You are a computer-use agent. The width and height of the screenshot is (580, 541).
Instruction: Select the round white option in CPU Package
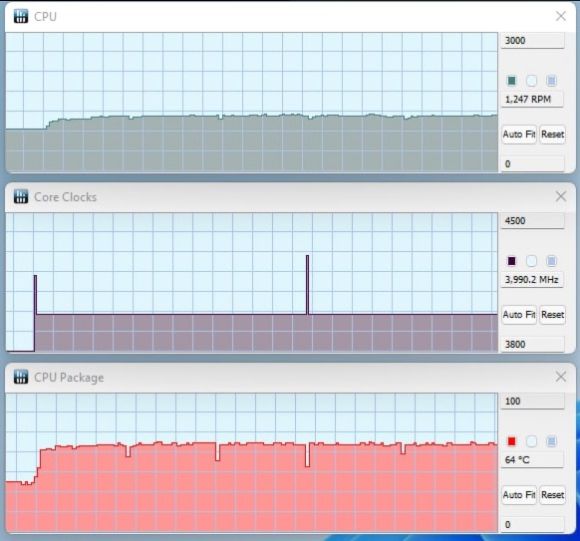coord(532,441)
